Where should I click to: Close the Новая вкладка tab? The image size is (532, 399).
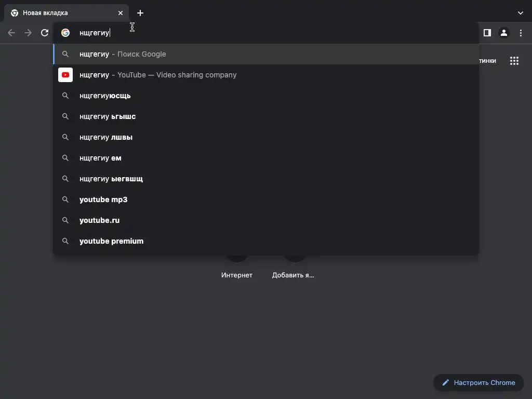click(121, 13)
